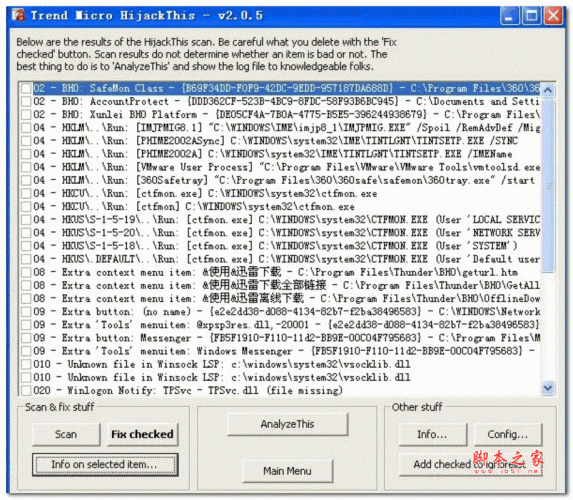
Task: Select the first Winsock LSP vsocklib.dll row
Action: coord(221,364)
